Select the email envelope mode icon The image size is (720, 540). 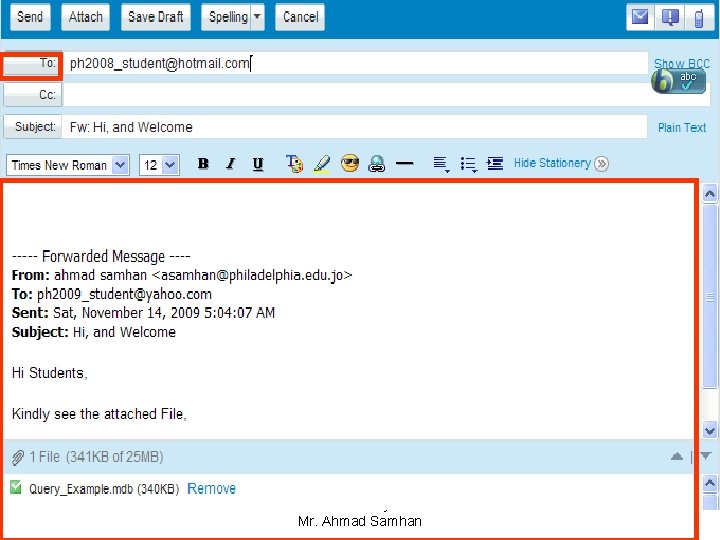[640, 17]
